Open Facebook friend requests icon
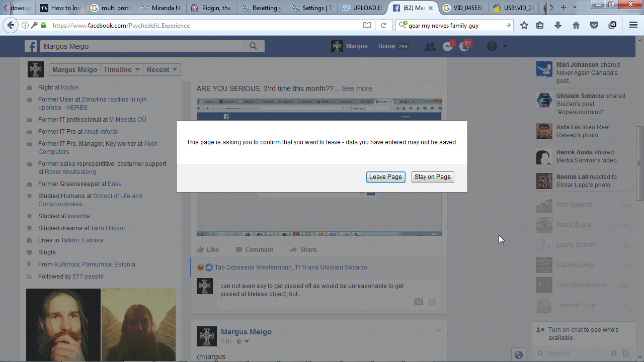This screenshot has width=644, height=362. click(430, 47)
